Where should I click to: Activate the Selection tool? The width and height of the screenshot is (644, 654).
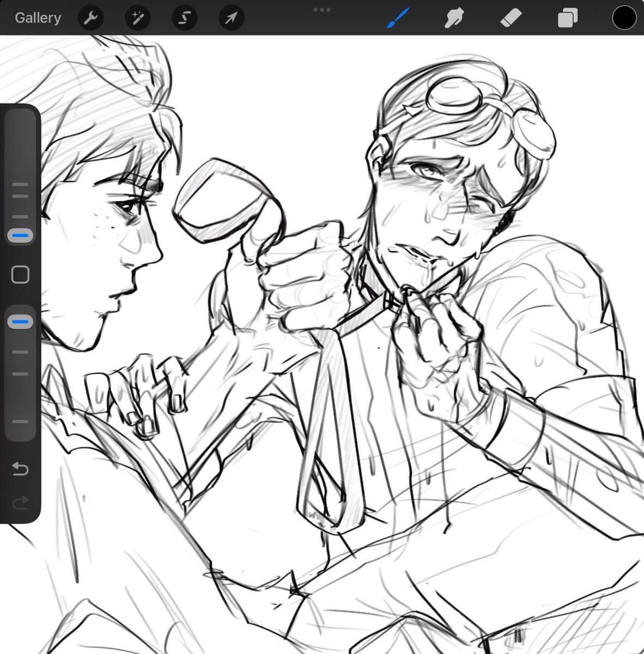coord(184,18)
